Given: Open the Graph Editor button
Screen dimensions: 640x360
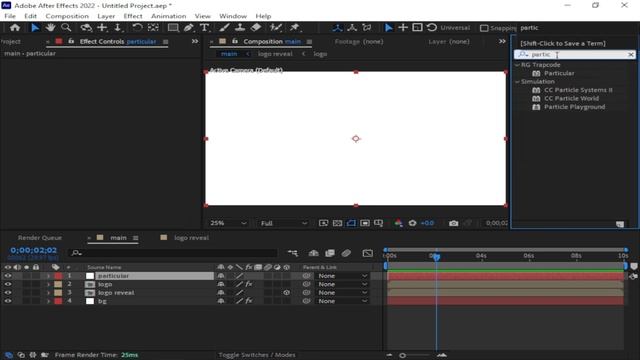Looking at the screenshot, I should (367, 253).
